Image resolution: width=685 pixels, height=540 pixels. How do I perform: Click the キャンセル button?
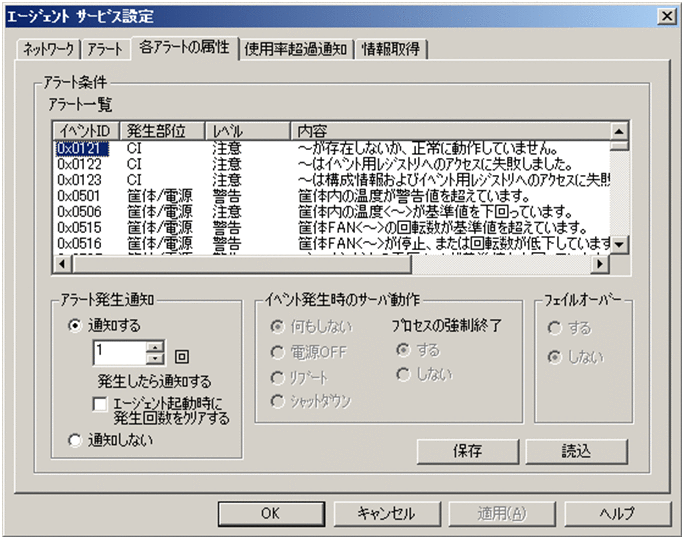click(x=387, y=513)
